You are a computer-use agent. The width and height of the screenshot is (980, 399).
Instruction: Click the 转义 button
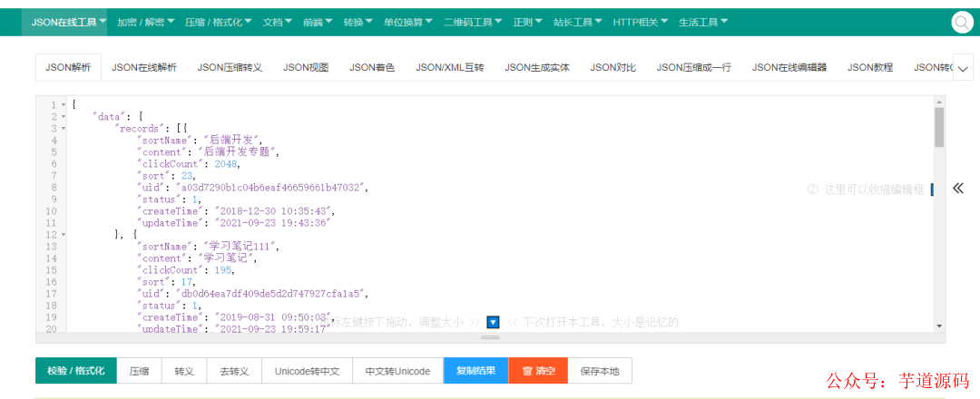(184, 371)
